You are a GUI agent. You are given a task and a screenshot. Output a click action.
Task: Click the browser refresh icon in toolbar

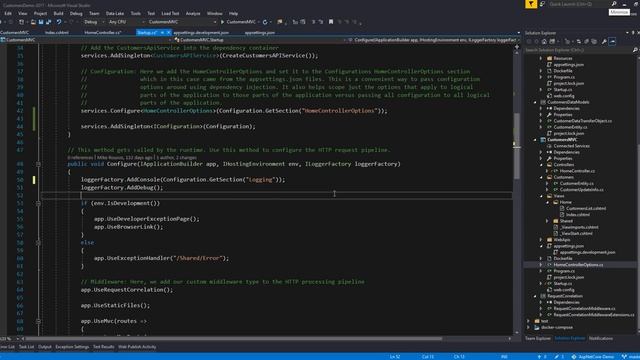(x=265, y=22)
